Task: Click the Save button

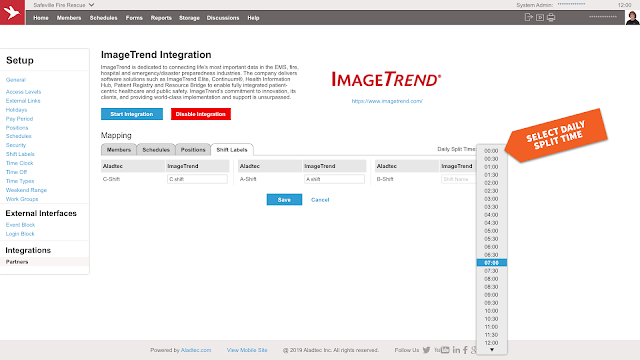Action: tap(284, 200)
